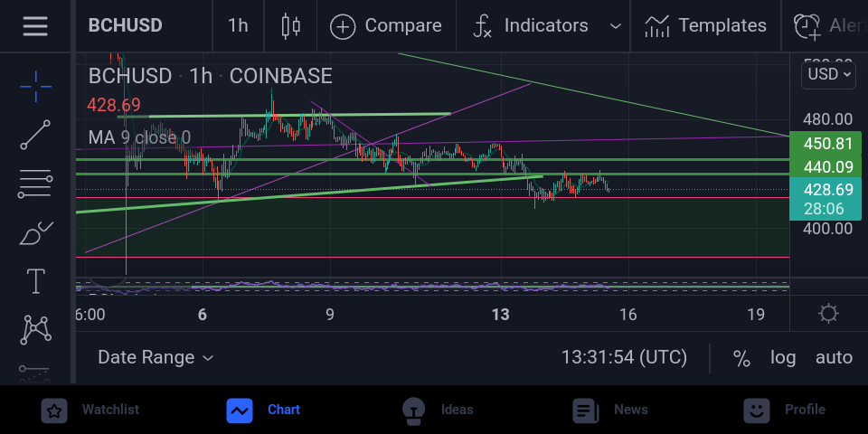Screen dimensions: 868x434
Task: Open the XABCD pattern tool
Action: click(35, 330)
